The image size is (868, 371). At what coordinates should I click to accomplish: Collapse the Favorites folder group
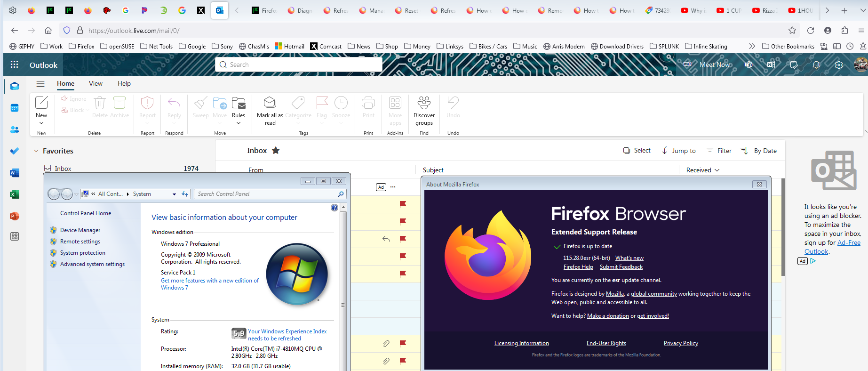tap(36, 151)
